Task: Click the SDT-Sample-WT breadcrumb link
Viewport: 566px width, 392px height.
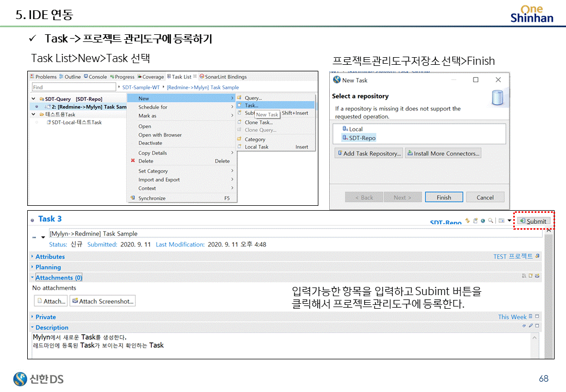Action: 141,87
